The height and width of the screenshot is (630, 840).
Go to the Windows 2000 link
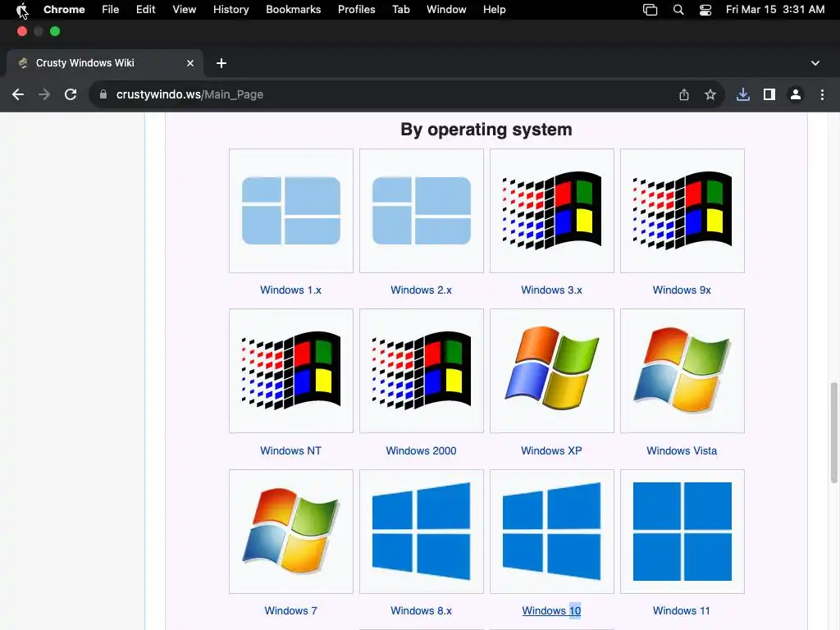click(421, 450)
